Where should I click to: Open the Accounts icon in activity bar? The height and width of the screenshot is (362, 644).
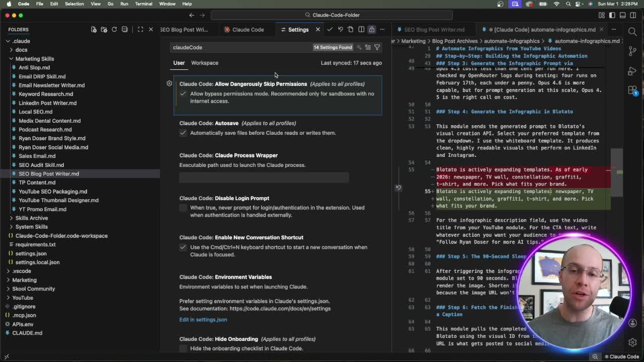click(632, 323)
